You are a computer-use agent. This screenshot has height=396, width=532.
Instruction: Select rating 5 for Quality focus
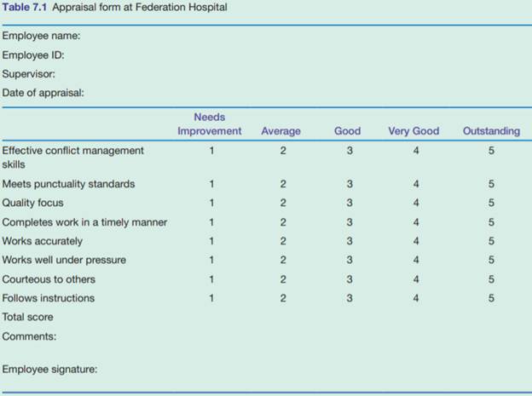click(x=491, y=203)
